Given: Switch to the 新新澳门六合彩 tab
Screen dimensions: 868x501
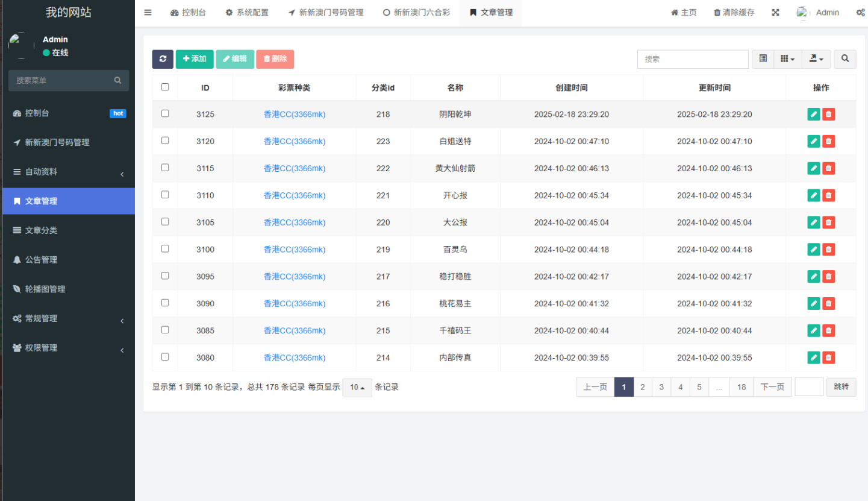Looking at the screenshot, I should coord(416,13).
